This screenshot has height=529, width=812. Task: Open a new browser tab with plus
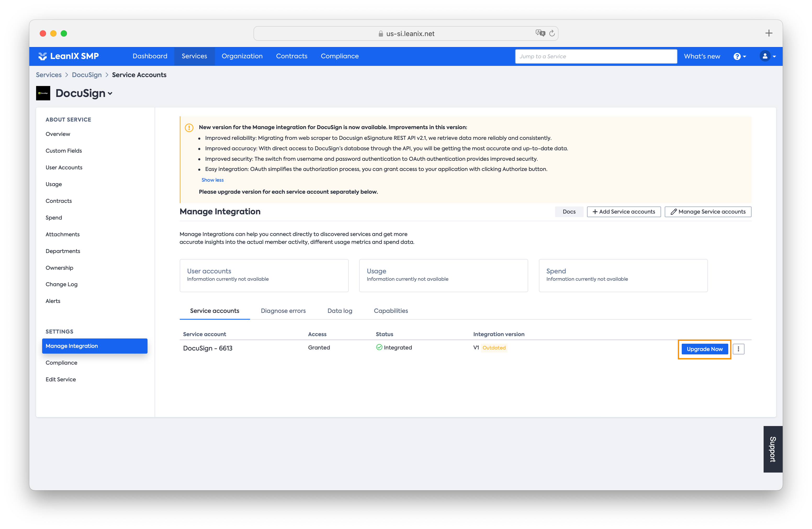coord(769,33)
